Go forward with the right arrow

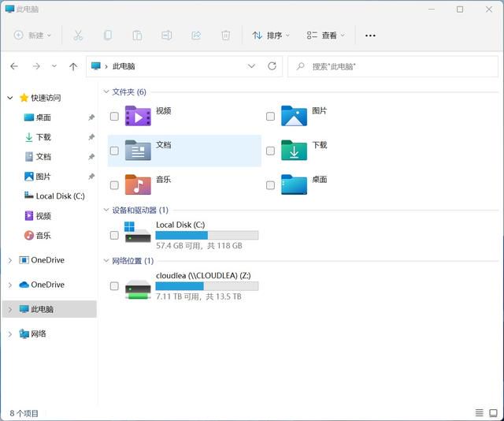36,66
